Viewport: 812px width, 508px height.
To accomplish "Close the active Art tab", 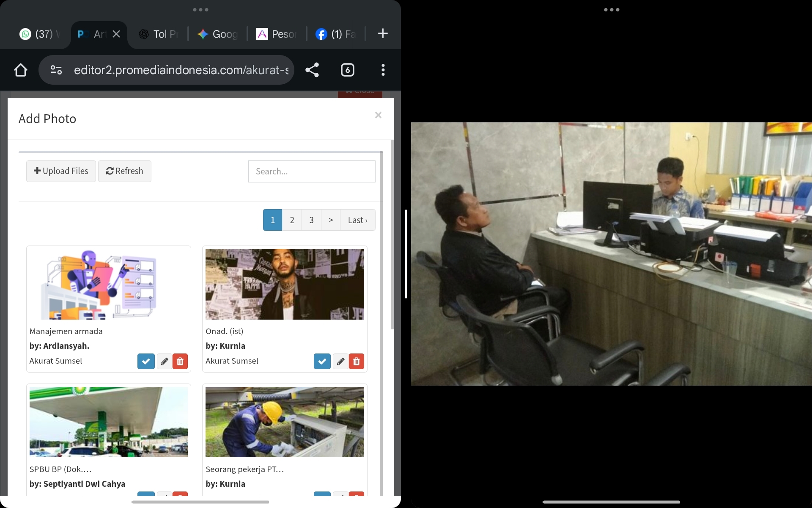I will pyautogui.click(x=117, y=34).
